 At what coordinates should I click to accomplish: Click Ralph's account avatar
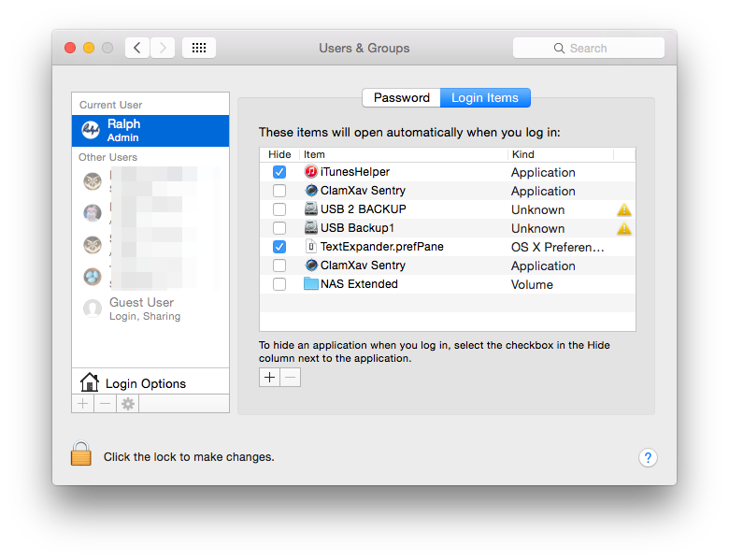click(91, 130)
